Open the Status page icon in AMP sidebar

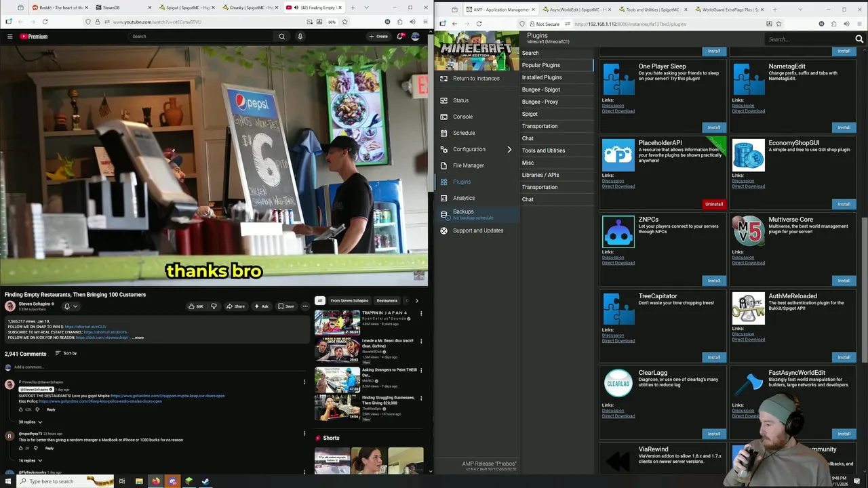443,100
